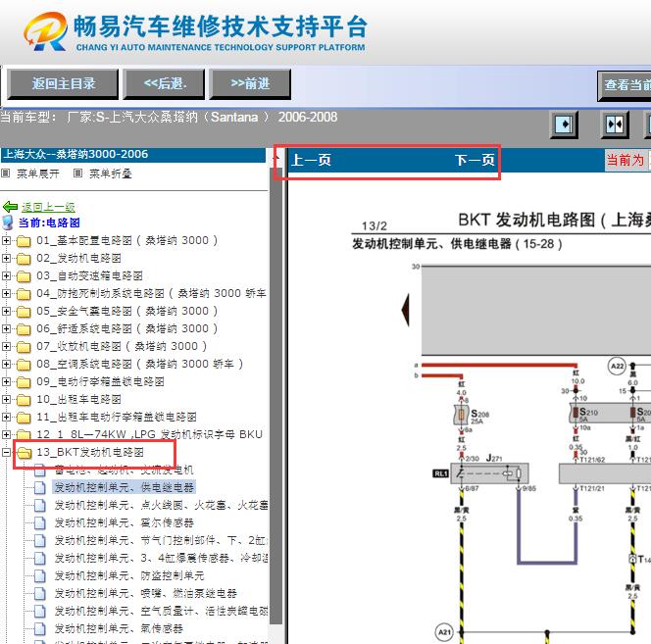Open 发动机控制单元、霍尔传感器 page
The height and width of the screenshot is (644, 651).
(x=125, y=522)
